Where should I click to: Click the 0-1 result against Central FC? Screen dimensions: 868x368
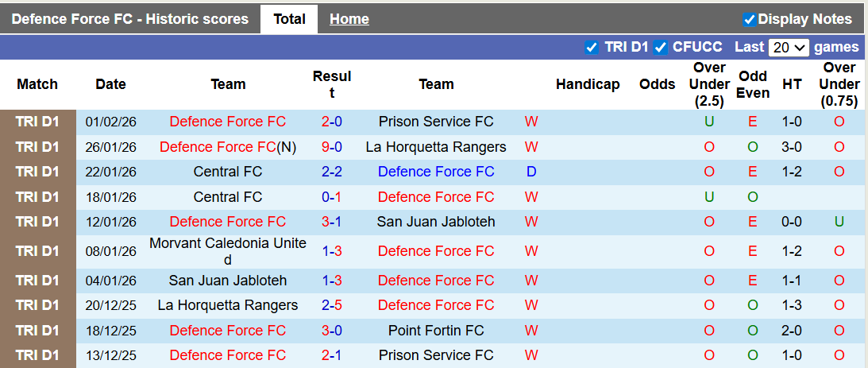[332, 197]
